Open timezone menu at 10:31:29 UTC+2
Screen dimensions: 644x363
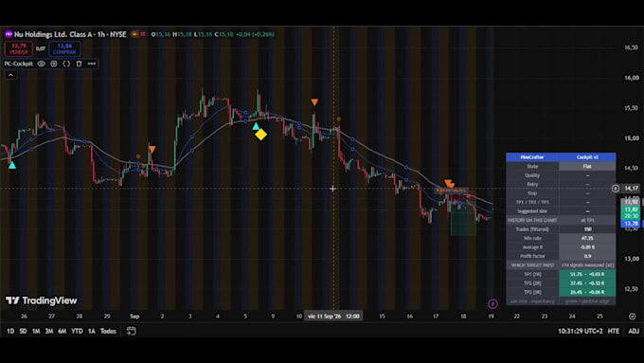pos(581,331)
